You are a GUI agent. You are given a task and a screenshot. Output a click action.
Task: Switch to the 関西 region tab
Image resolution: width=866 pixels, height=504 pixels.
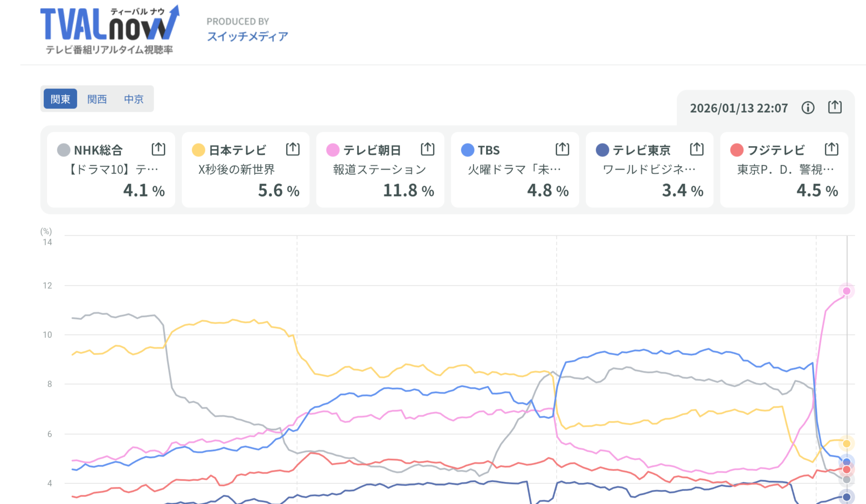(x=97, y=99)
